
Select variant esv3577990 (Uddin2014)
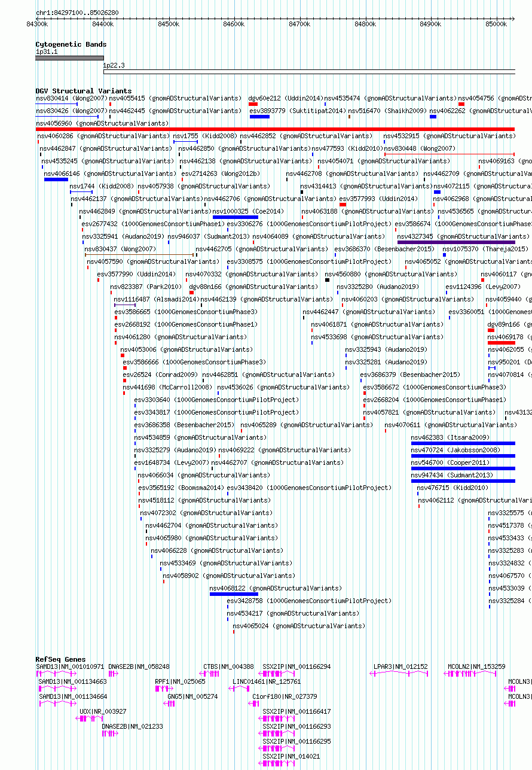point(136,274)
